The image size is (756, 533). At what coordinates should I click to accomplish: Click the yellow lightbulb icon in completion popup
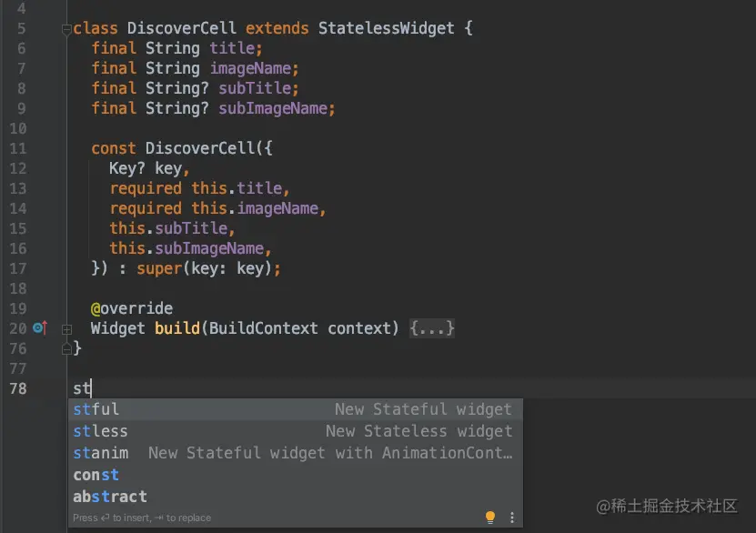pyautogui.click(x=490, y=518)
